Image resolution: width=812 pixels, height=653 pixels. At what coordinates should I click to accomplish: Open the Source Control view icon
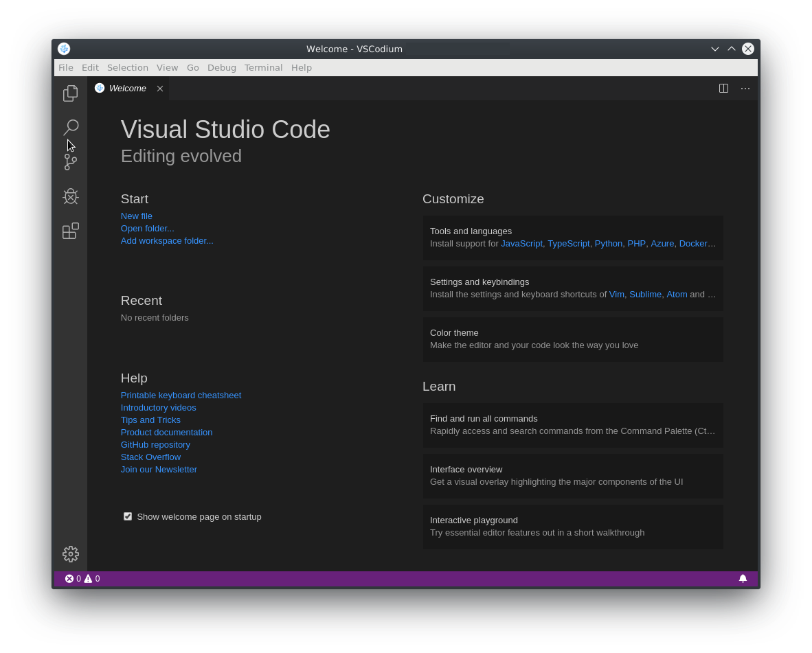coord(71,162)
